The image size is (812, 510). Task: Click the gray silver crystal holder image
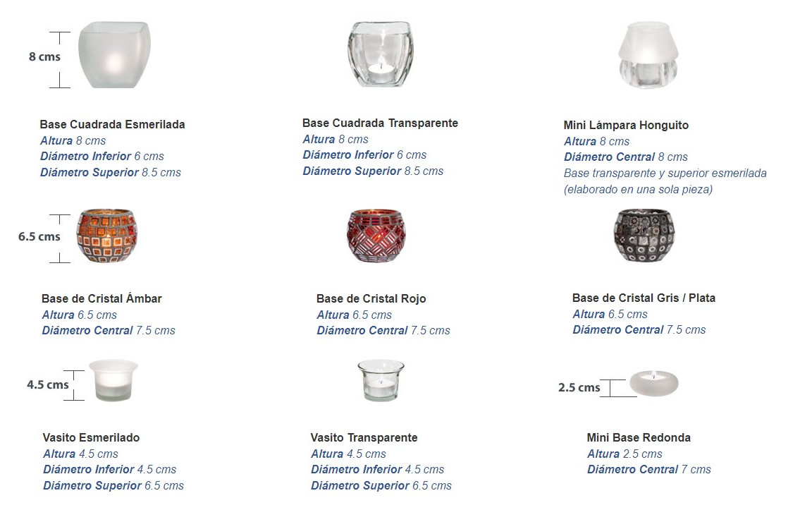coord(643,236)
